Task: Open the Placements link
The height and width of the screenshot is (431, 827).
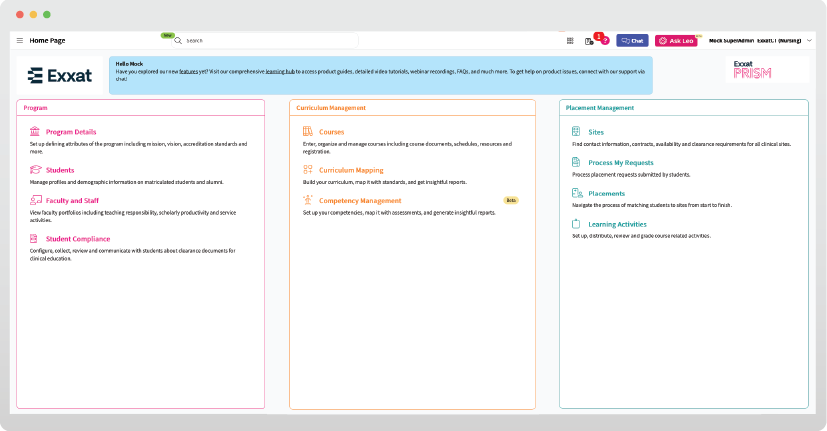Action: (x=607, y=194)
